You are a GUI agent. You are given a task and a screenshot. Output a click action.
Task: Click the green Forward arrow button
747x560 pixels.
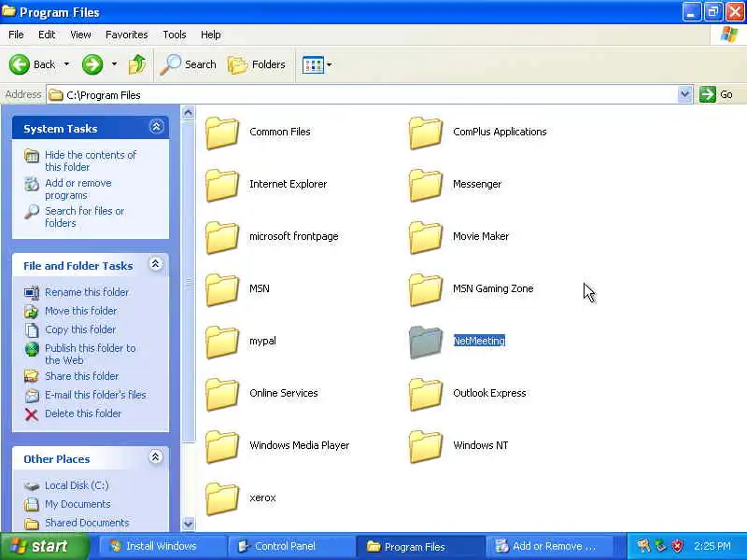pyautogui.click(x=92, y=64)
